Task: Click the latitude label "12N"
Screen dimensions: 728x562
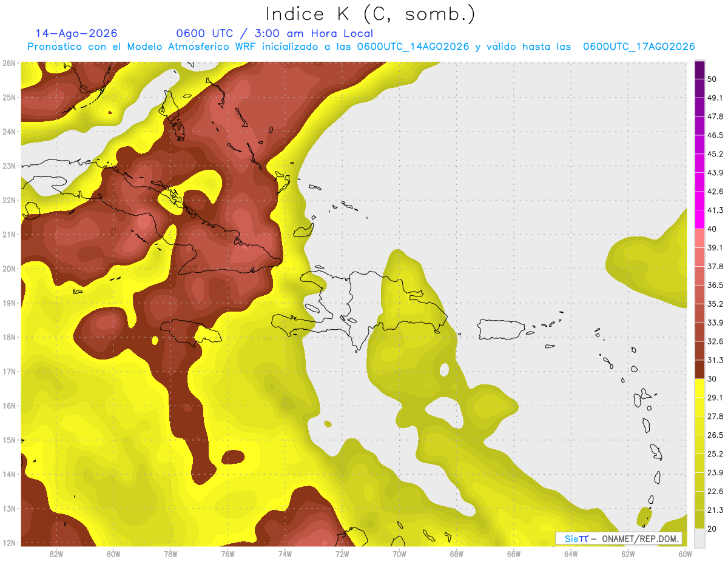Action: 9,543
